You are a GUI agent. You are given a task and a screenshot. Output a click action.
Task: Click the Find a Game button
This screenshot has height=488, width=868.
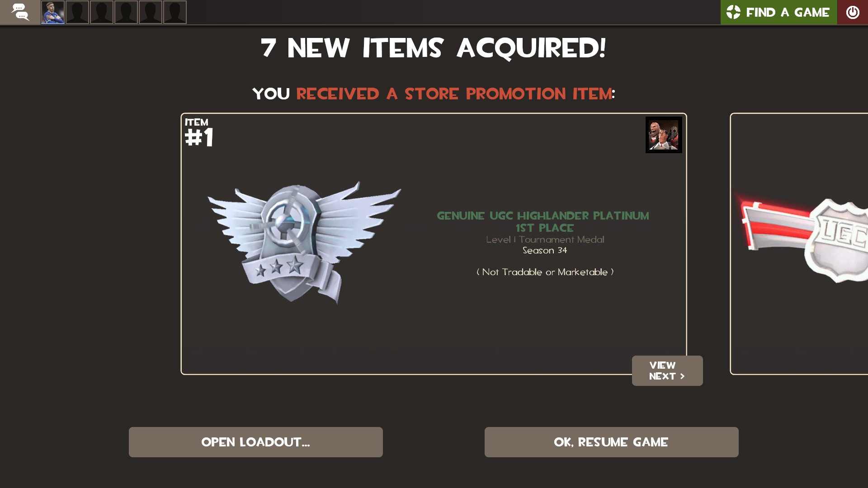coord(778,12)
